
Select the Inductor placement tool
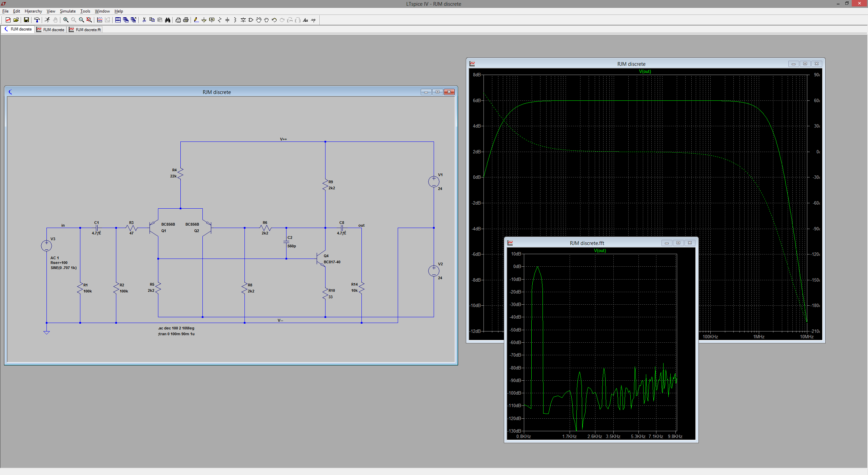235,20
